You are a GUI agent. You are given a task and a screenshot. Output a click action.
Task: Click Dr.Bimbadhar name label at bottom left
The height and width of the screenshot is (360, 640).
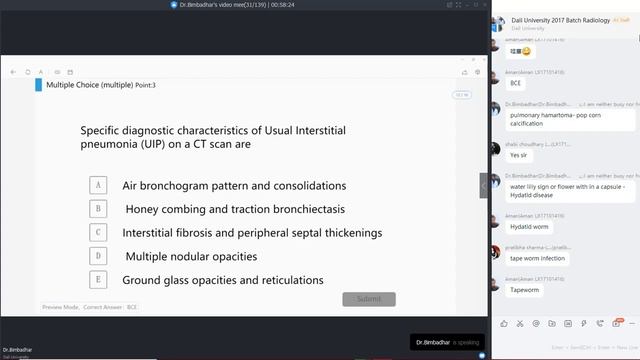17,350
